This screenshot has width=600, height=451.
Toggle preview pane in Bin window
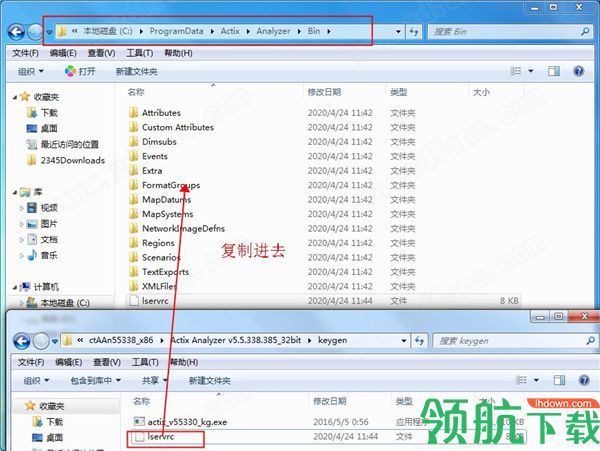554,71
